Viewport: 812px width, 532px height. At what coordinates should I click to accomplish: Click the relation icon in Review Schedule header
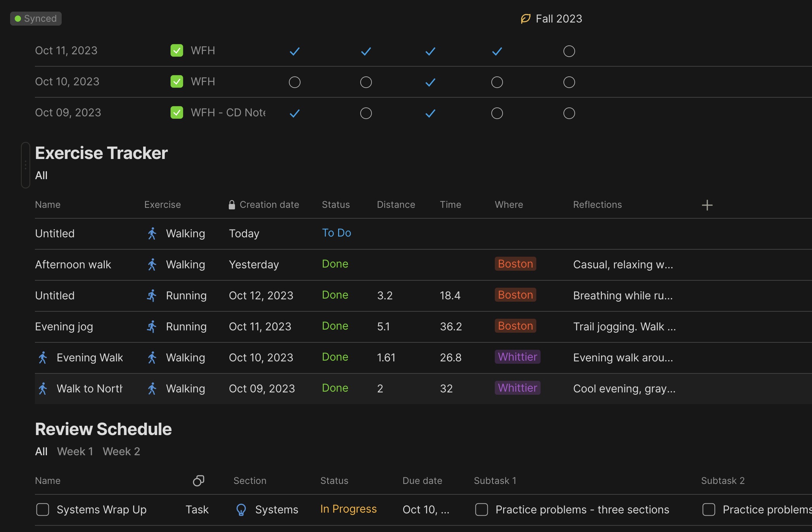click(199, 481)
